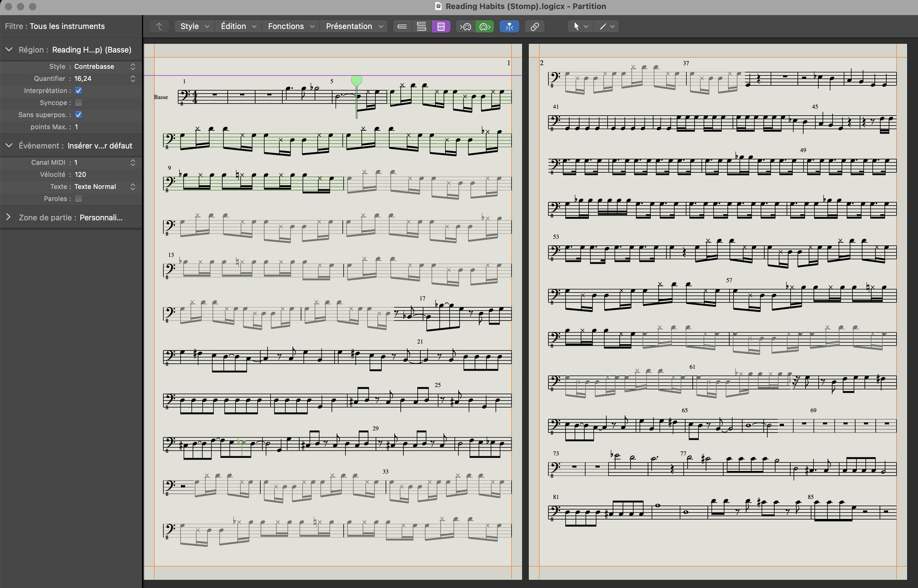Image resolution: width=918 pixels, height=588 pixels.
Task: Click measure number 57 on page 2
Action: pos(729,280)
